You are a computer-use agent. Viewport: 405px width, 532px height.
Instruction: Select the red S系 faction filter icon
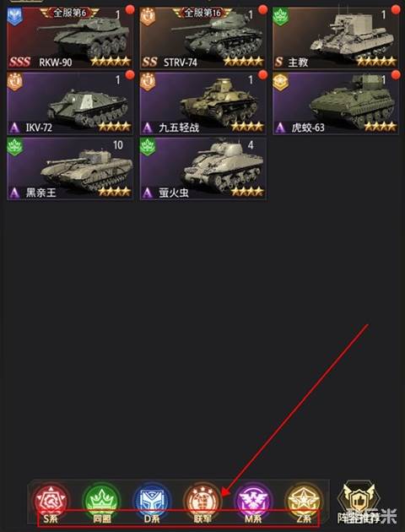pyautogui.click(x=51, y=501)
